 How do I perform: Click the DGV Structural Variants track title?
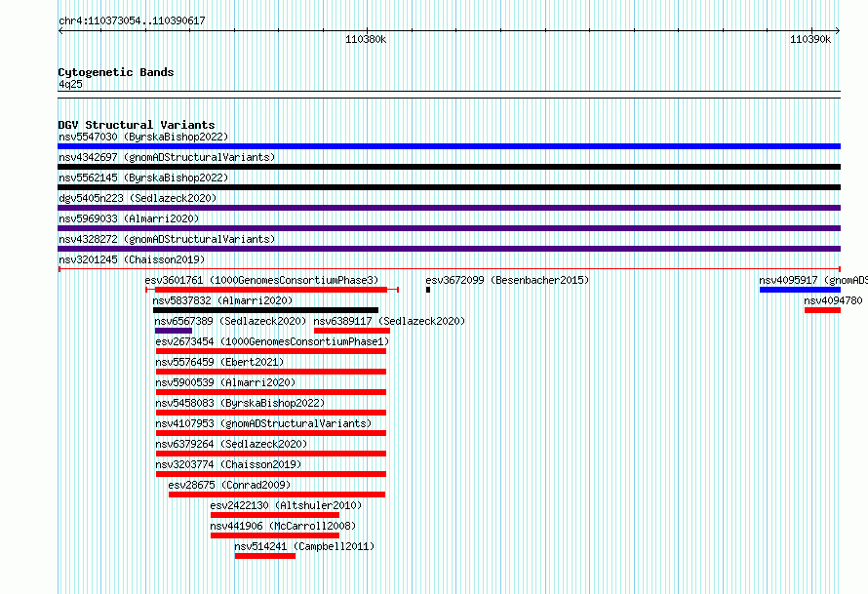point(137,125)
